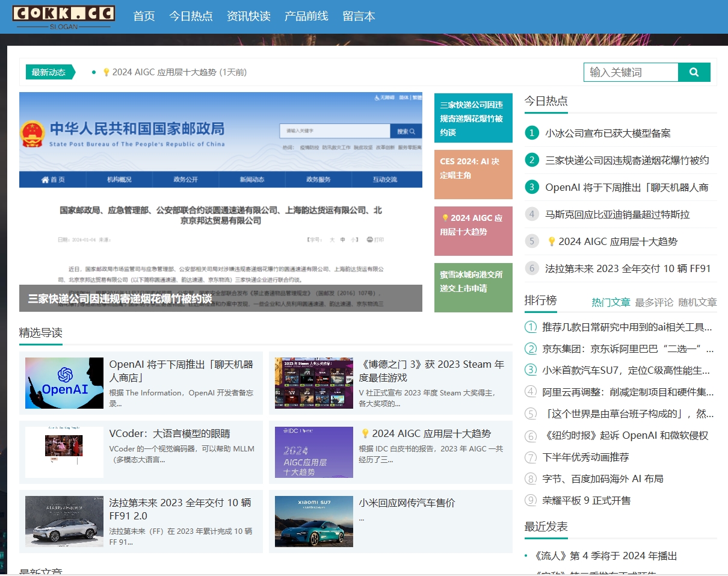Click the Xiaomi SU7 article thumbnail

tap(313, 521)
